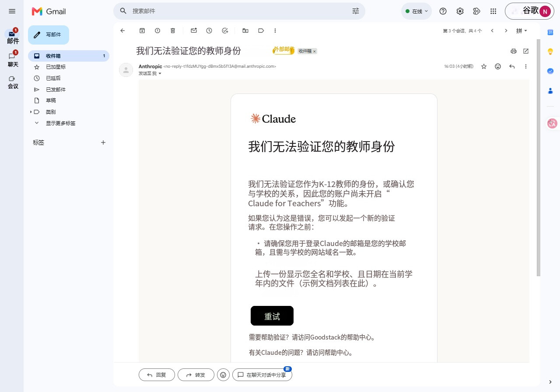Open the Labels icon in the toolbar

[261, 31]
